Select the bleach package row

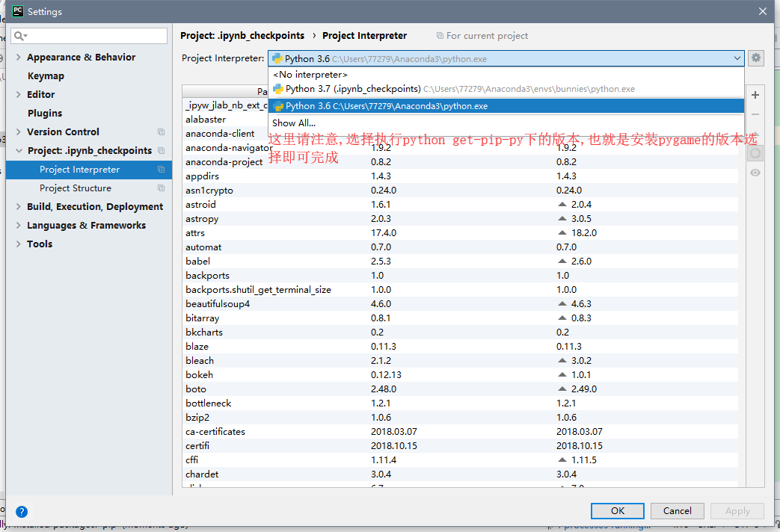pos(460,360)
